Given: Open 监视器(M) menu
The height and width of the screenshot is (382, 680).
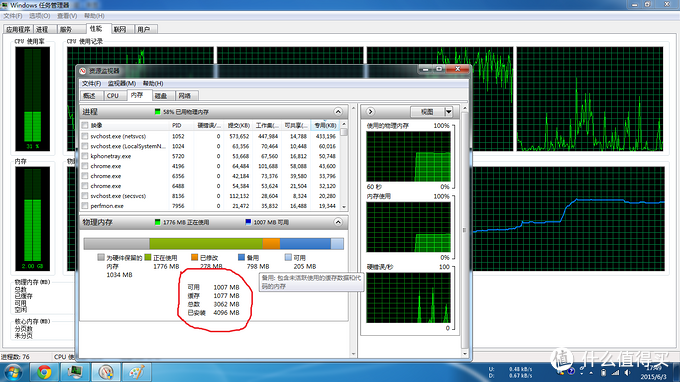Looking at the screenshot, I should (122, 83).
